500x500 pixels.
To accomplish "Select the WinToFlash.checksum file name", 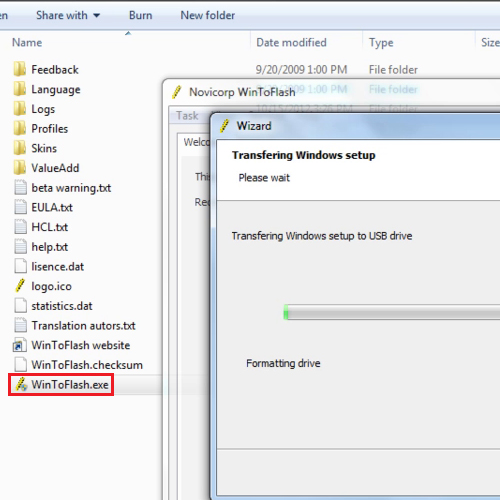I will 87,365.
